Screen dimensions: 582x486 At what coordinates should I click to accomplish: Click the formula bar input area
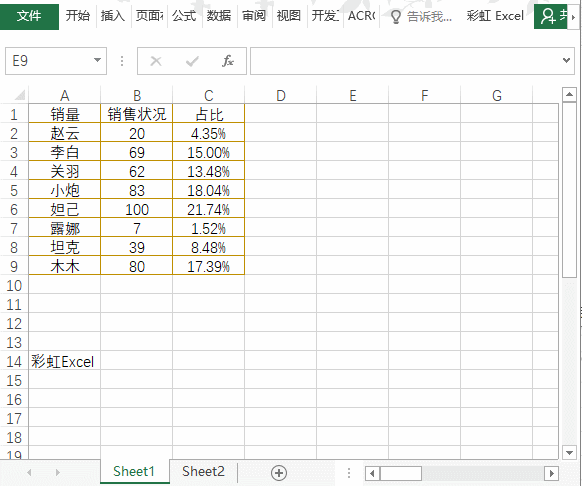click(405, 61)
